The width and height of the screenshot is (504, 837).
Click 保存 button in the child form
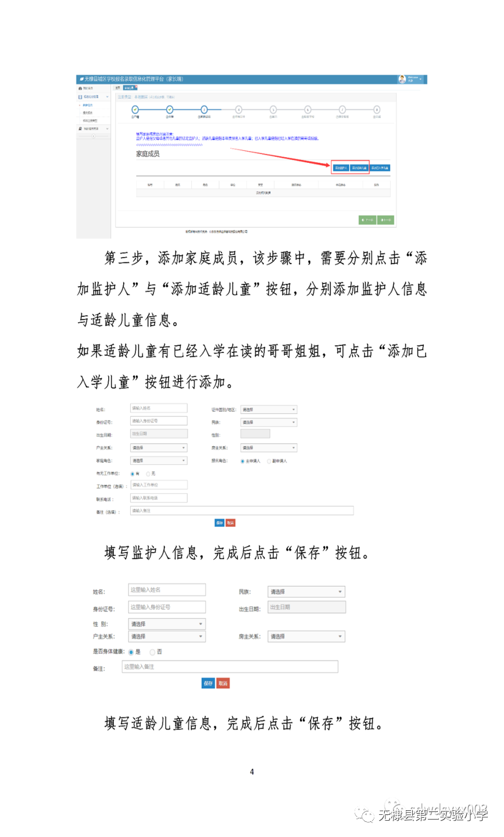pos(208,683)
